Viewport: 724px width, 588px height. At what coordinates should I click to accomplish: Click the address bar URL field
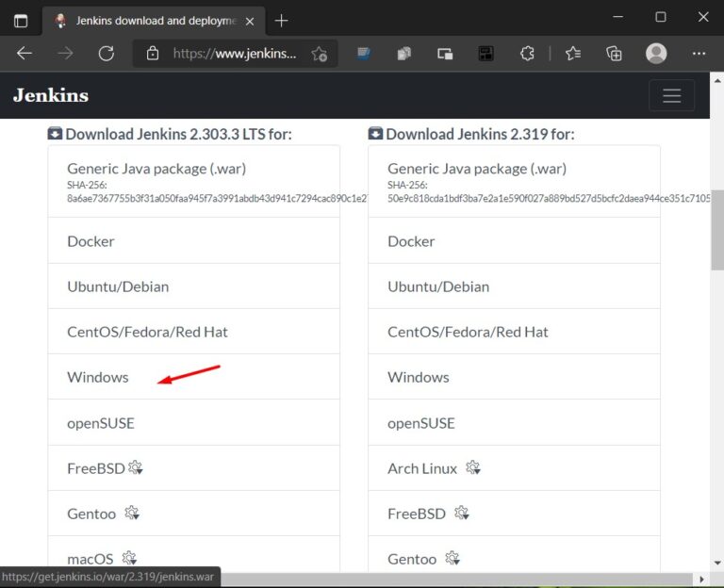(236, 54)
